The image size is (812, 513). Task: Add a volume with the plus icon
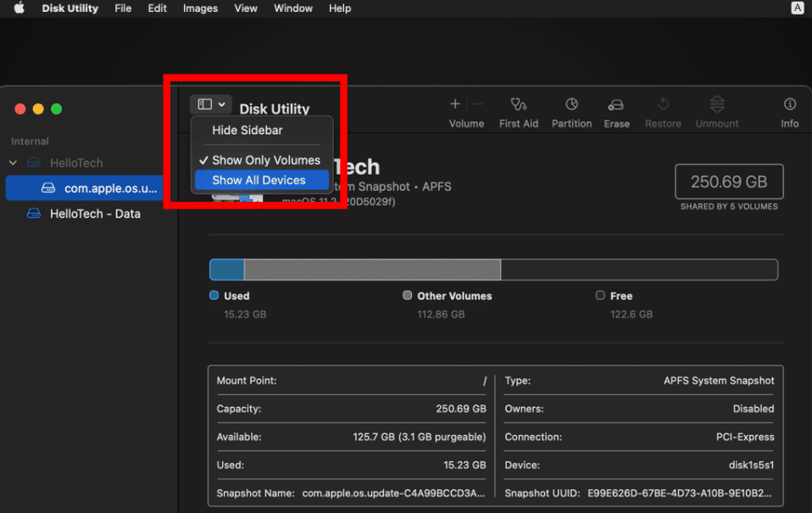click(x=454, y=104)
